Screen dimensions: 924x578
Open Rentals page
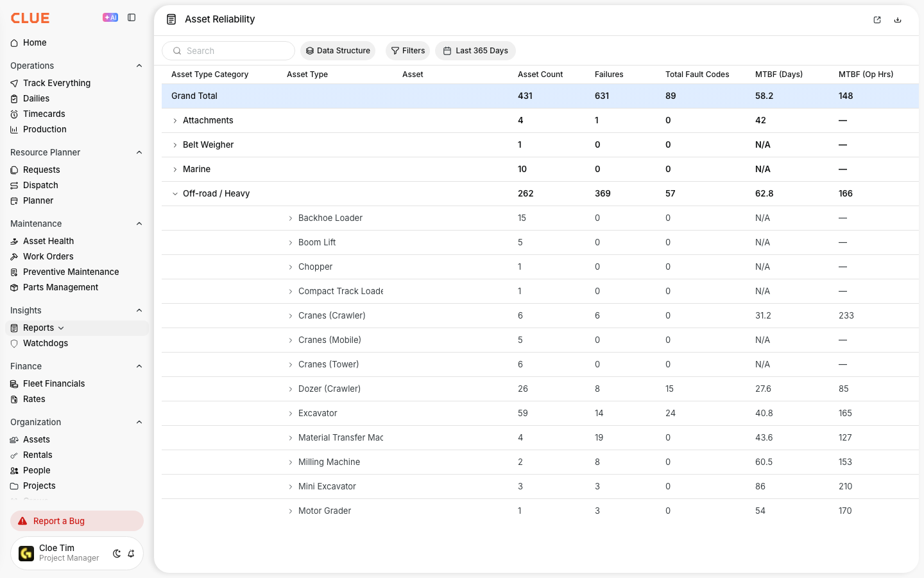37,455
